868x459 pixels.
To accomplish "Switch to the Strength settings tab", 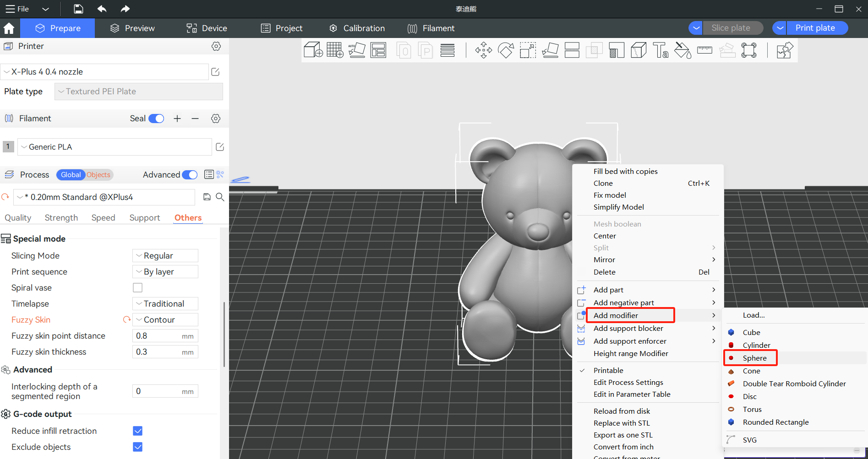I will click(61, 218).
